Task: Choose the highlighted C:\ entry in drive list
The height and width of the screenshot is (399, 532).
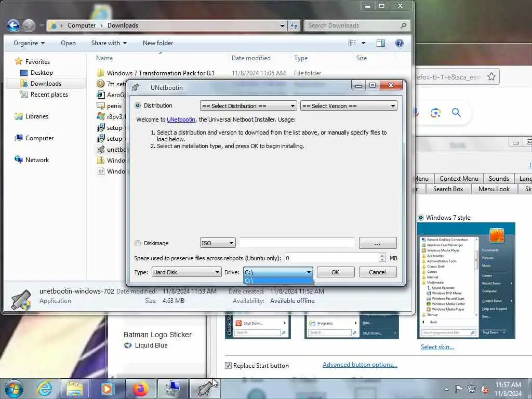Action: (278, 281)
